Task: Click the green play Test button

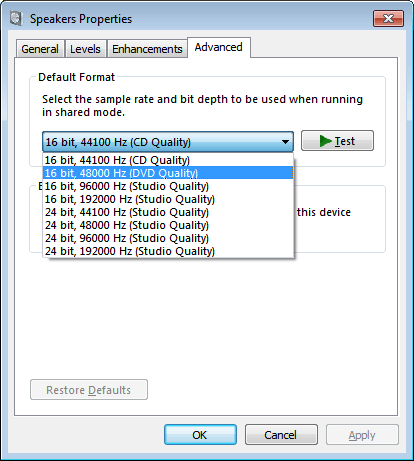Action: [x=337, y=141]
